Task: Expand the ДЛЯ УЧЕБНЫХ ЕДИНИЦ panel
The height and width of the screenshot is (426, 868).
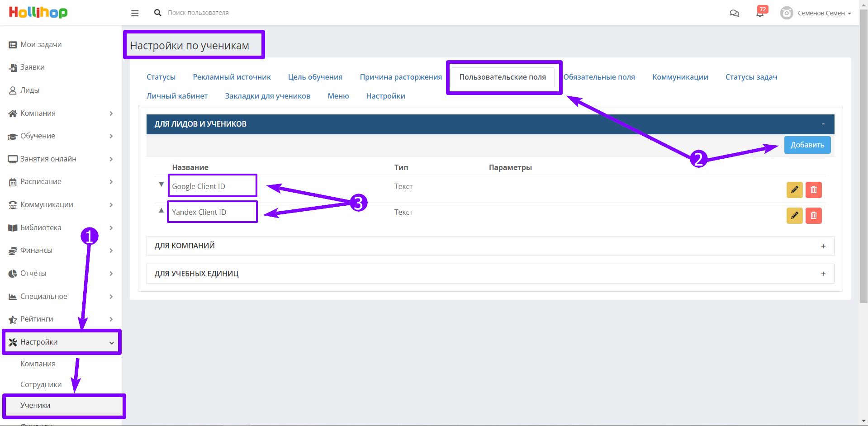Action: (x=490, y=274)
